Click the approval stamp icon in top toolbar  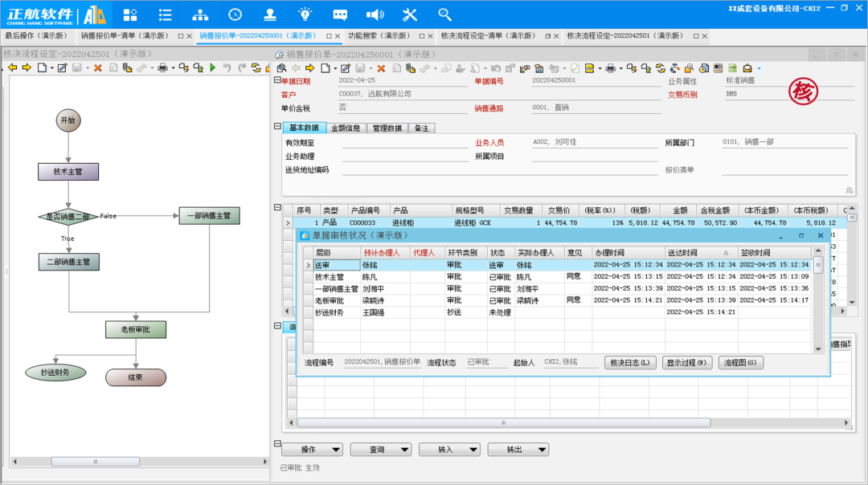click(270, 14)
